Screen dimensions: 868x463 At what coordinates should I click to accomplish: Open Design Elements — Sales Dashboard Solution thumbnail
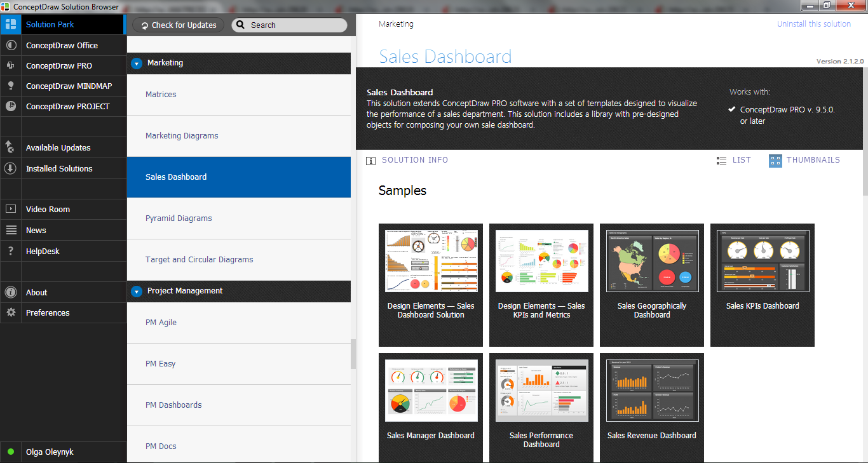tap(431, 285)
